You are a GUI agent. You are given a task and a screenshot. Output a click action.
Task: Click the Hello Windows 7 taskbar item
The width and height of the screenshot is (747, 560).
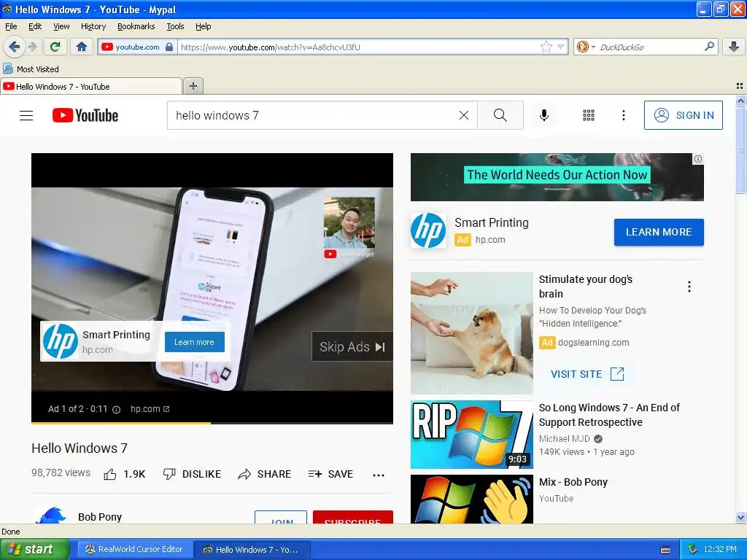point(252,550)
